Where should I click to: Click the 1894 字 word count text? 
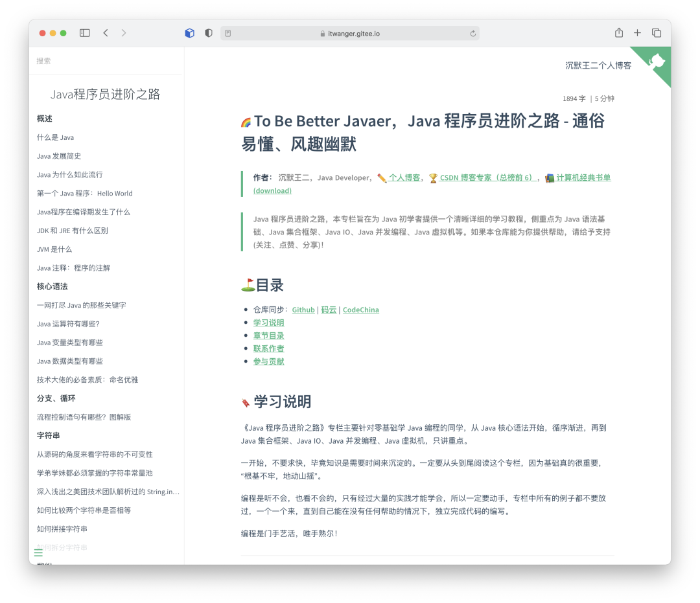click(574, 98)
